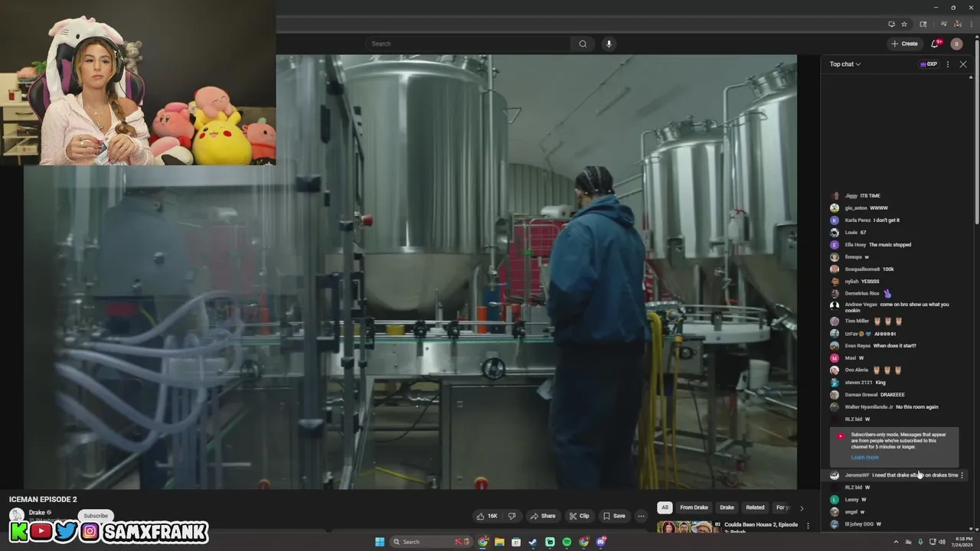This screenshot has width=980, height=551.
Task: Click the ICEMAN EPISODE 2 title
Action: [43, 500]
